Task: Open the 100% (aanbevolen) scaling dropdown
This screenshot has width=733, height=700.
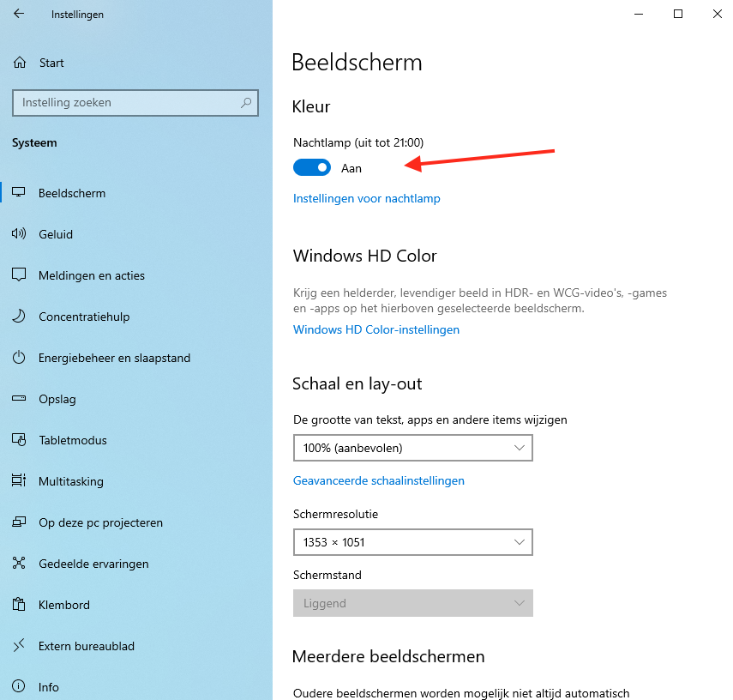Action: (x=412, y=448)
